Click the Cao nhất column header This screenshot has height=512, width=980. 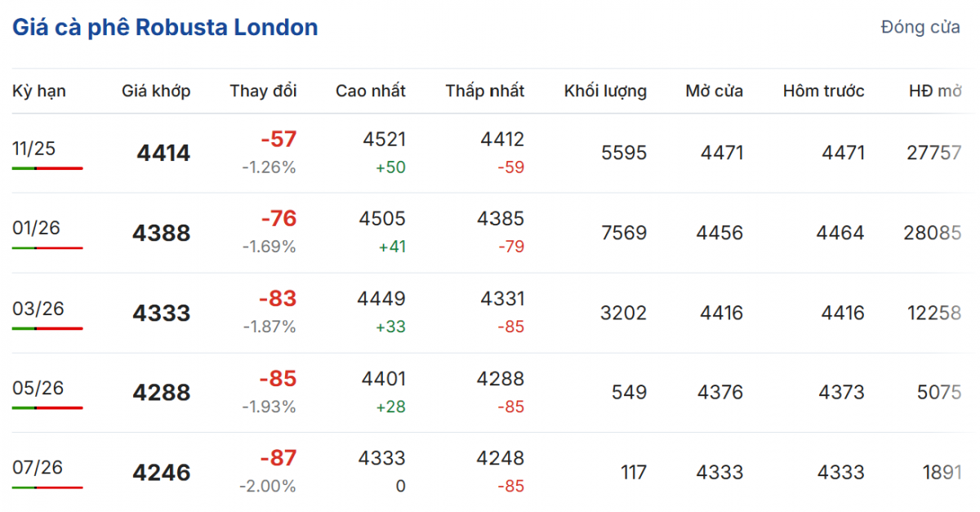pyautogui.click(x=370, y=91)
